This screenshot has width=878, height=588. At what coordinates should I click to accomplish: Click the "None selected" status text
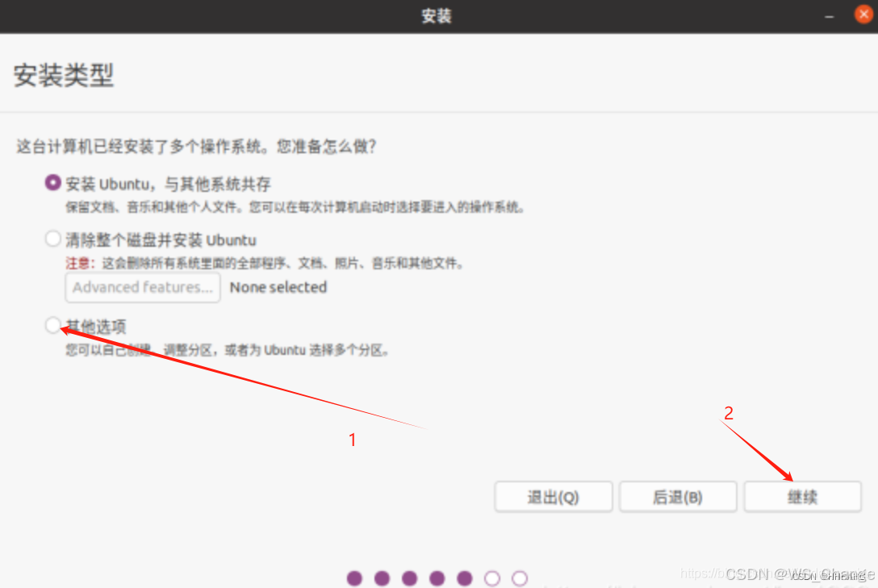click(278, 288)
